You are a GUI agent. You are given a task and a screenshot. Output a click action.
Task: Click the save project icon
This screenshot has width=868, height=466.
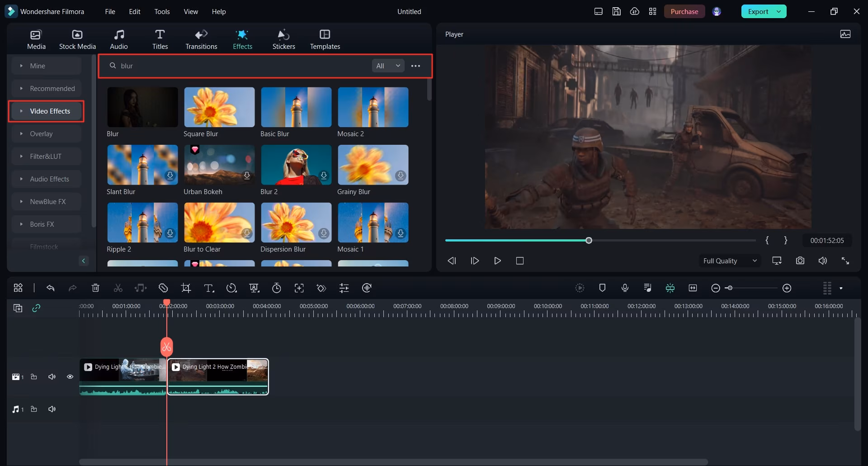[616, 12]
